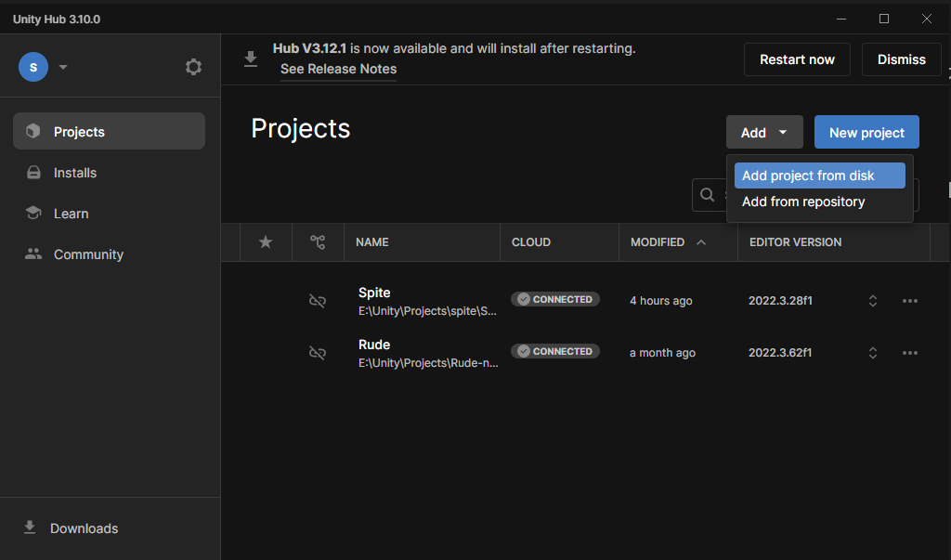Click the unlinked icon for Rude project
Viewport: 951px width, 560px height.
pyautogui.click(x=318, y=353)
